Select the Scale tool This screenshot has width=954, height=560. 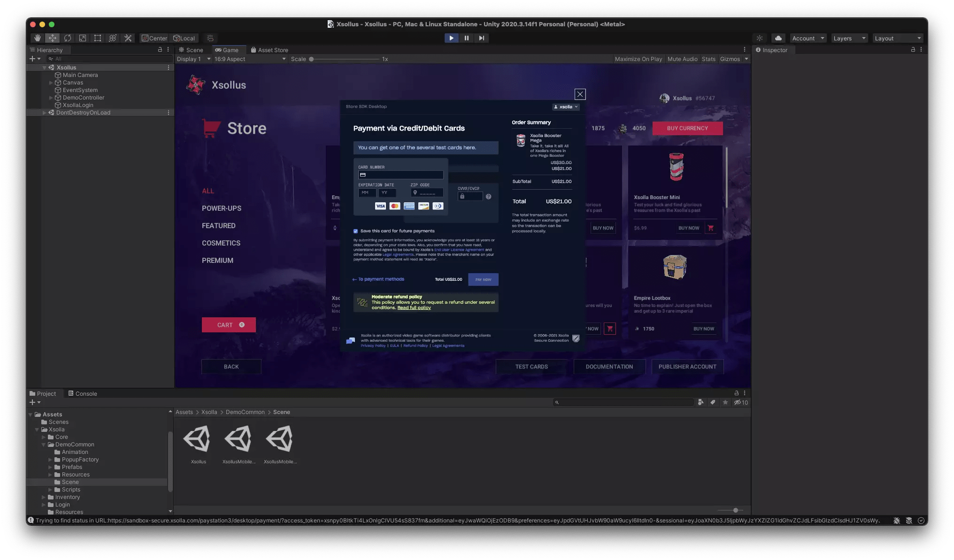click(83, 38)
